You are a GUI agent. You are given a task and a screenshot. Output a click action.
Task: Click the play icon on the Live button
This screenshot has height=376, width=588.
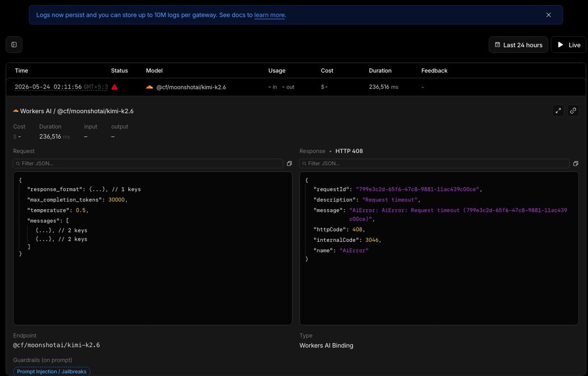[x=561, y=45]
